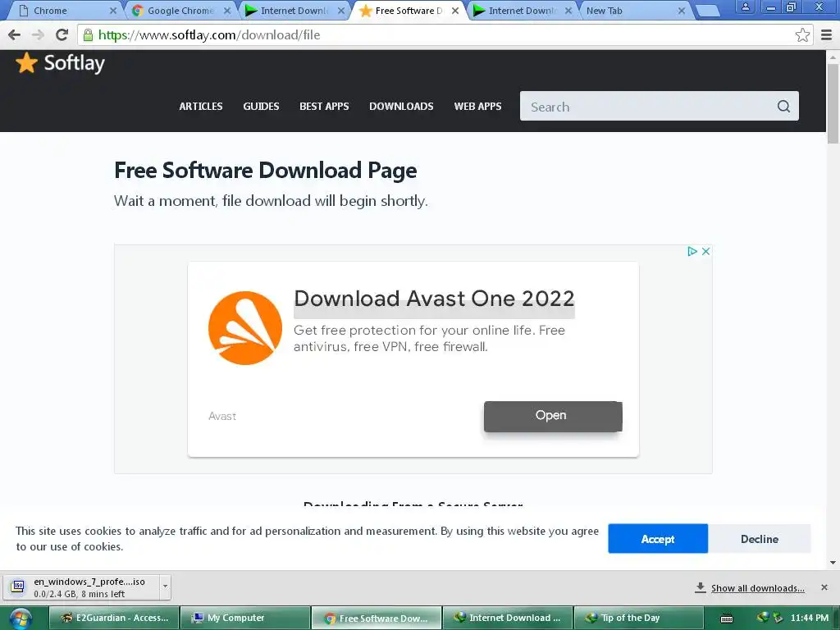840x630 pixels.
Task: Click the browser back arrow
Action: pos(15,34)
